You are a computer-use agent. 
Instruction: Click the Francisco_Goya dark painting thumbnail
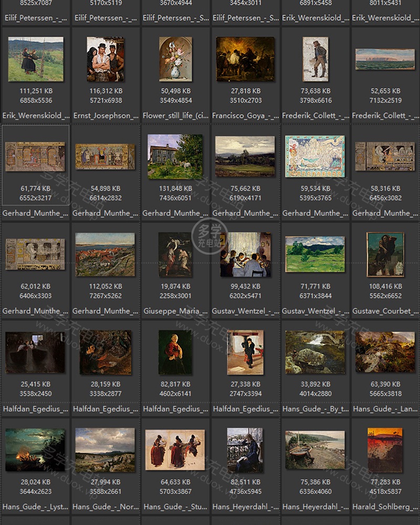(245, 59)
